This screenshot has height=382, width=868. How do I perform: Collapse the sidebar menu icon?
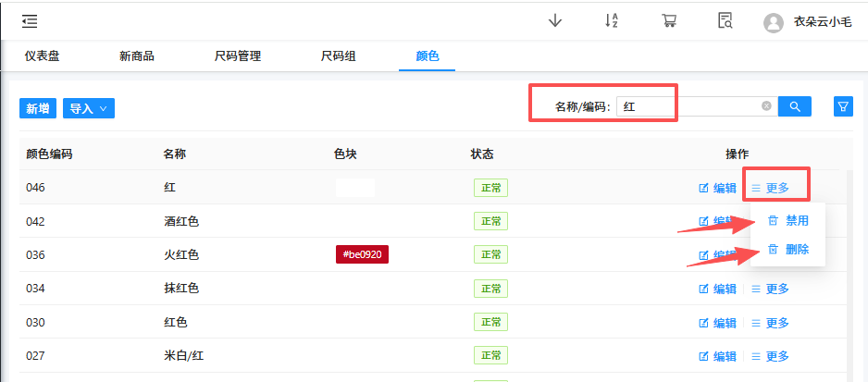click(30, 21)
